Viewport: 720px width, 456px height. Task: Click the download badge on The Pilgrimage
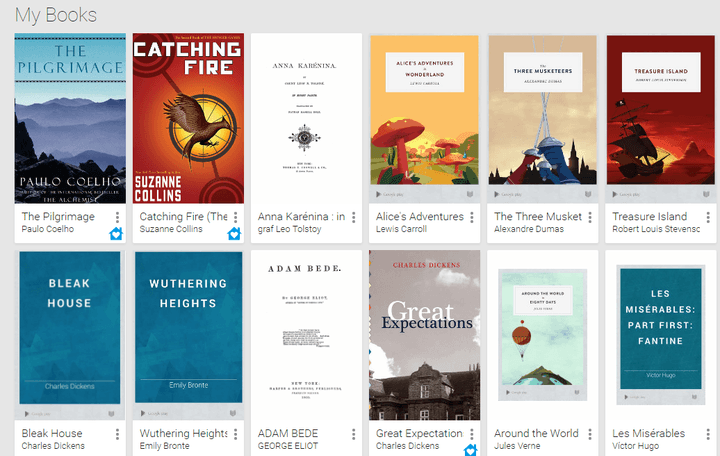[116, 233]
